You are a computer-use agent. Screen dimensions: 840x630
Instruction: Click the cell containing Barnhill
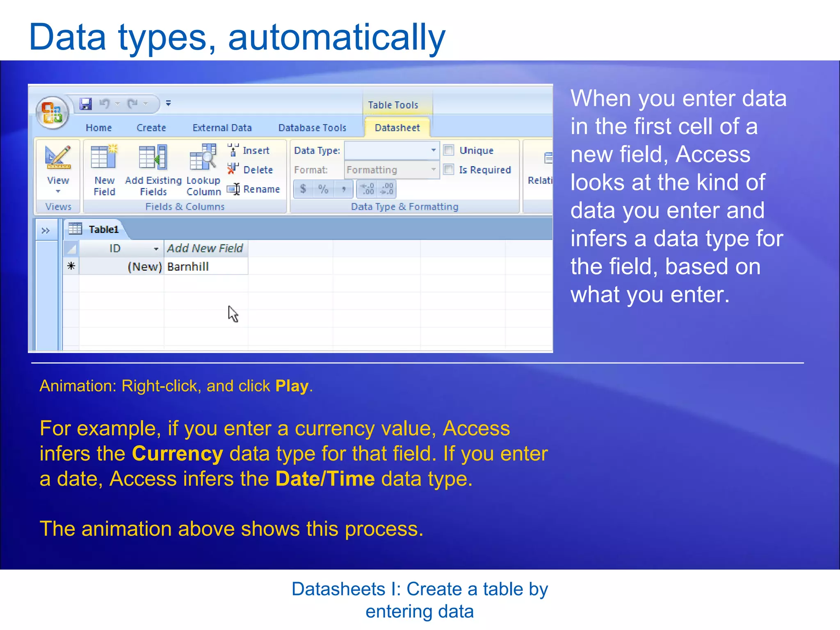pyautogui.click(x=206, y=267)
